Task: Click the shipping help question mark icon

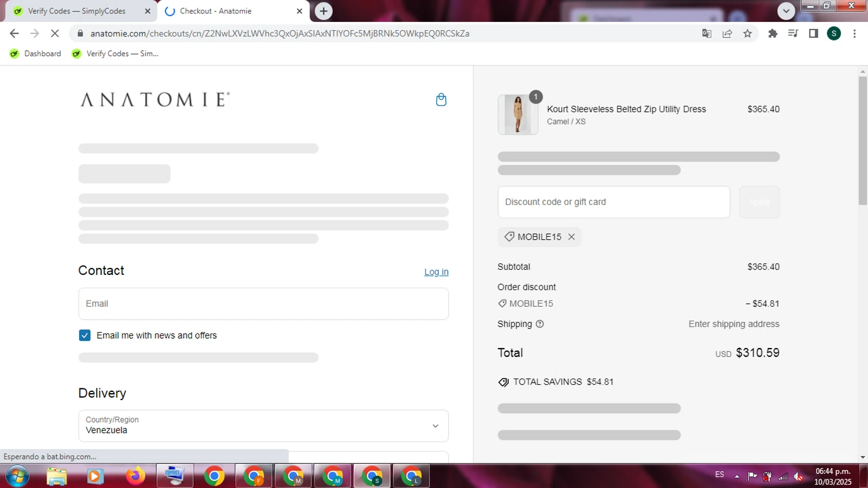Action: 540,324
